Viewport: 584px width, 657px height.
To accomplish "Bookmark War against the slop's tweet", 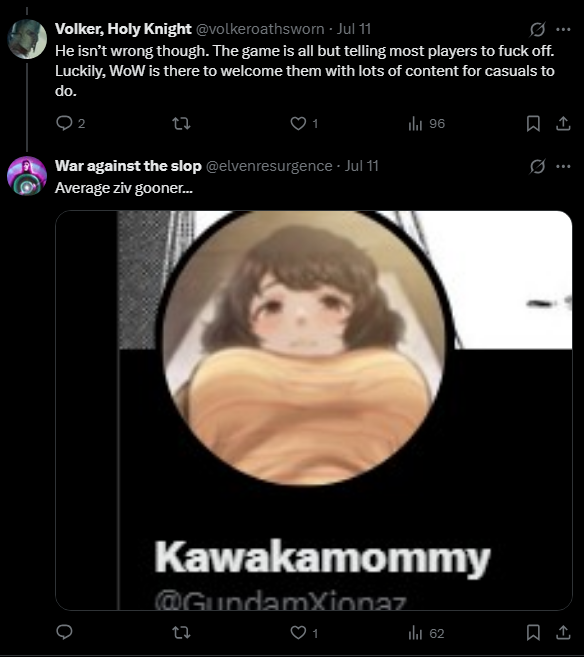I will (x=533, y=632).
